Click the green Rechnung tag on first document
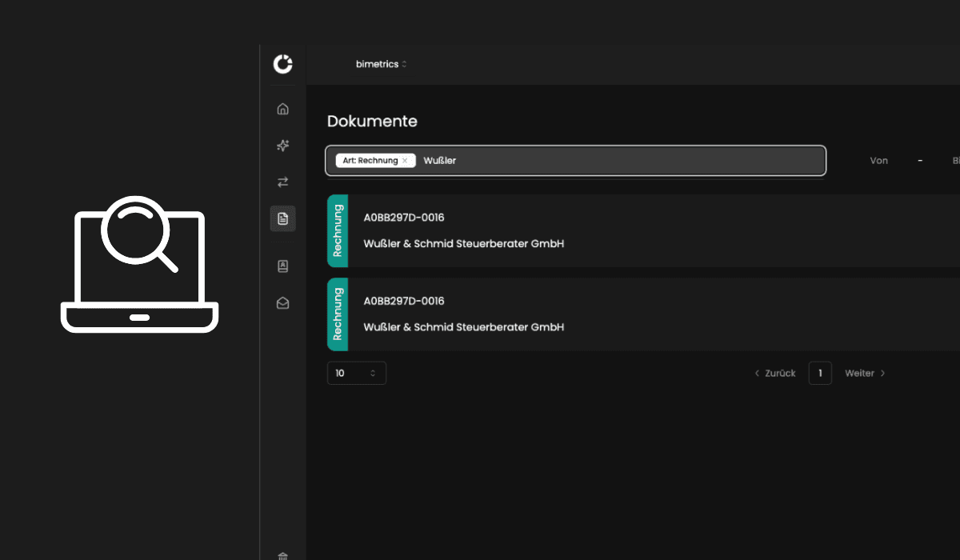 point(338,230)
